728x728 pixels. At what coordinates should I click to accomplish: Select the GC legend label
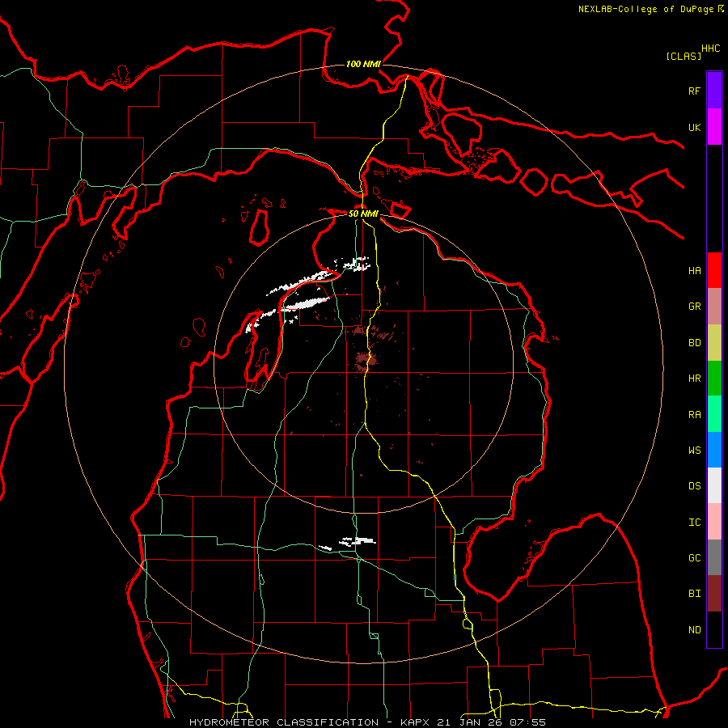(x=694, y=558)
